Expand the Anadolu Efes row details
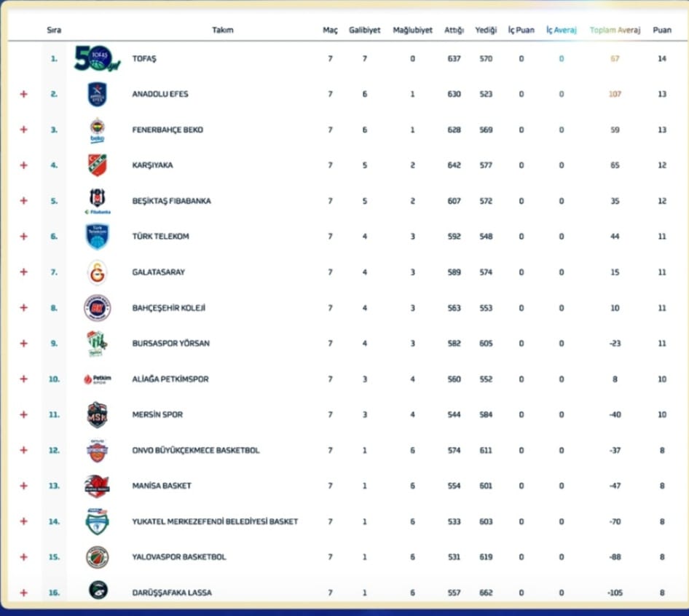689x616 pixels. [x=23, y=94]
